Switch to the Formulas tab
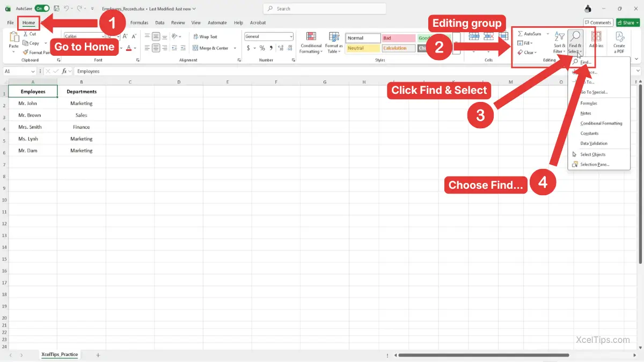This screenshot has height=362, width=644. [x=139, y=23]
